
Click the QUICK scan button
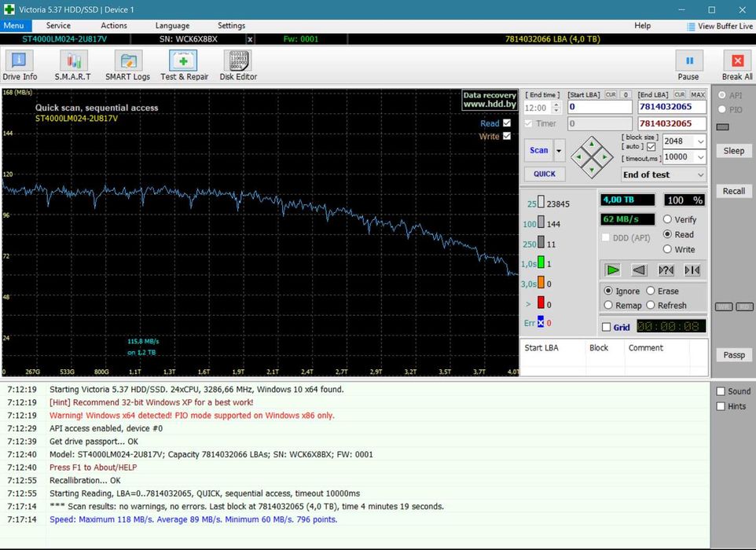pos(544,174)
